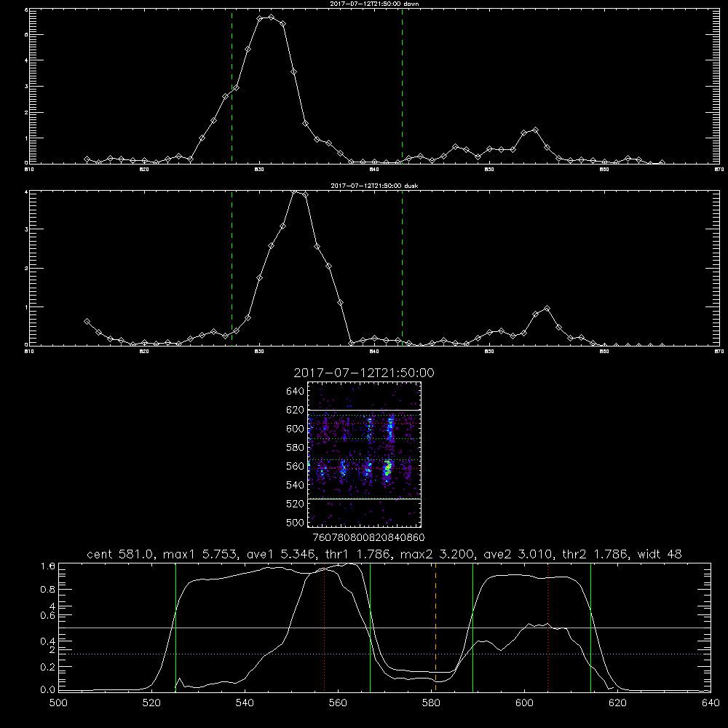The width and height of the screenshot is (728, 728).
Task: Click x-axis label '500' of bottom plot
Action: coord(58,703)
